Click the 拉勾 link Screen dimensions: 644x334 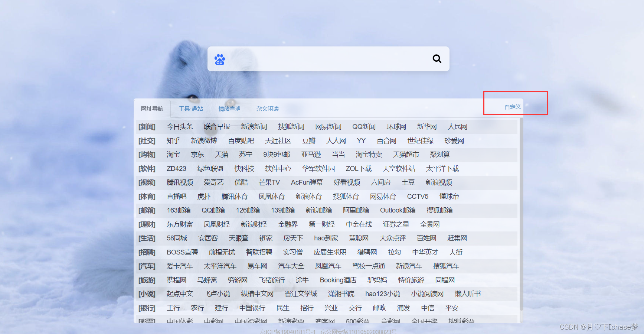(x=394, y=252)
